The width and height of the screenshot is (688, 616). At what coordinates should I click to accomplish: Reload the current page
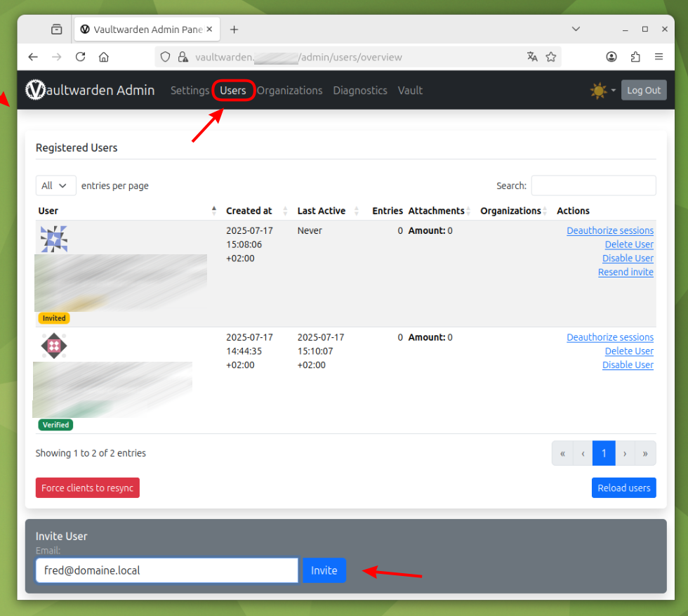click(x=80, y=57)
